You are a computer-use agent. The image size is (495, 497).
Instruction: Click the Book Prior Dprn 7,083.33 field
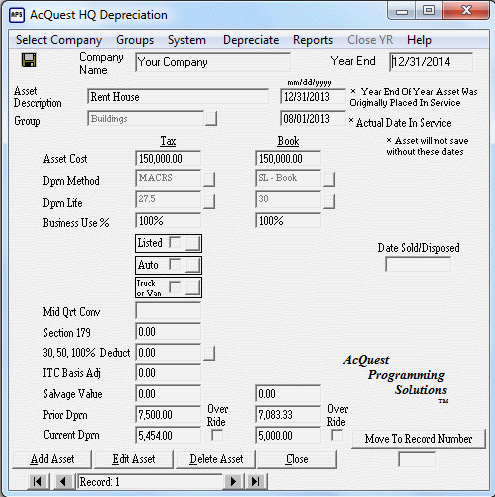288,415
